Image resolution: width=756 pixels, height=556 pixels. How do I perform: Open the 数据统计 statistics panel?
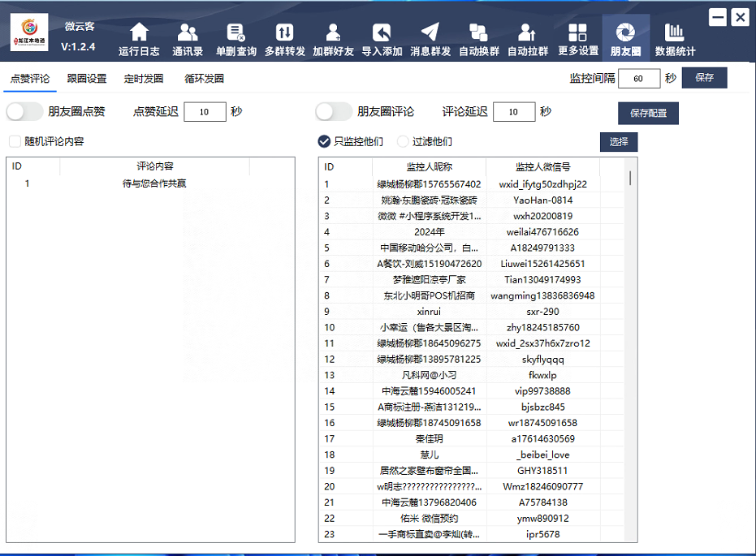(675, 37)
